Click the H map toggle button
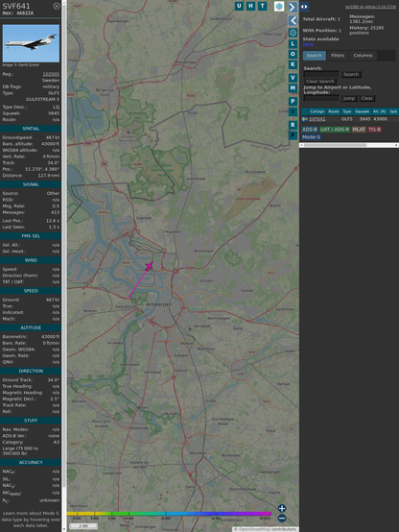This screenshot has width=399, height=532. pyautogui.click(x=250, y=6)
